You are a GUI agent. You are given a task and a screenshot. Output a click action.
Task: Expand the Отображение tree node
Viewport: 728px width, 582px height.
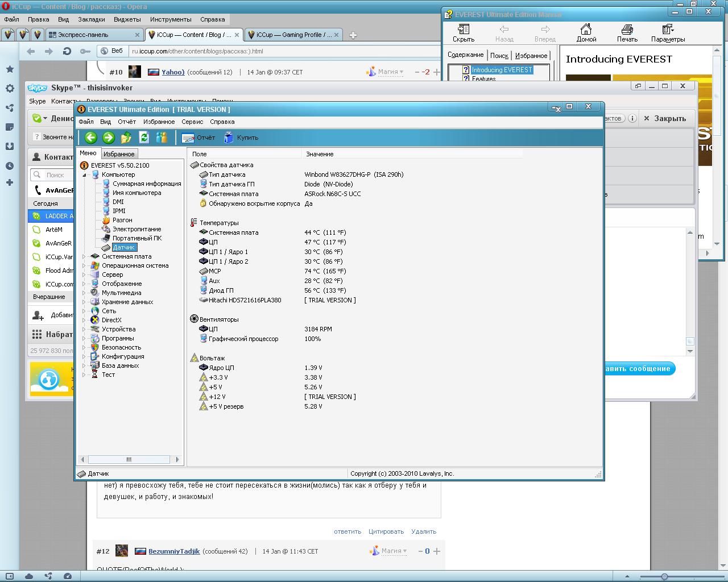coord(84,284)
